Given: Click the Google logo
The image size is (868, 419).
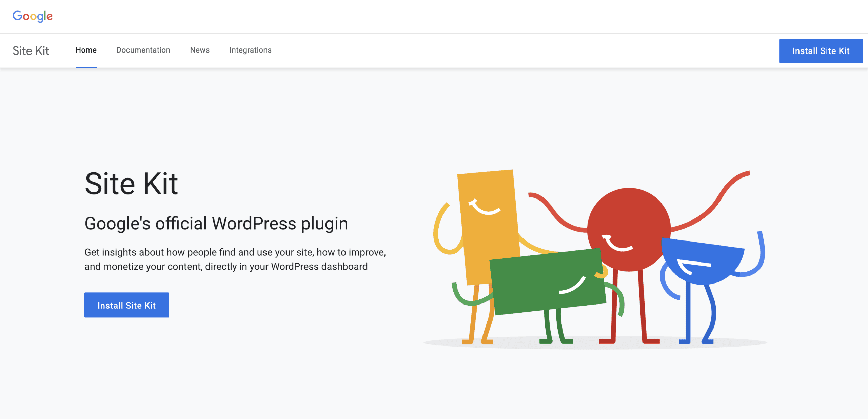Looking at the screenshot, I should click(x=33, y=16).
